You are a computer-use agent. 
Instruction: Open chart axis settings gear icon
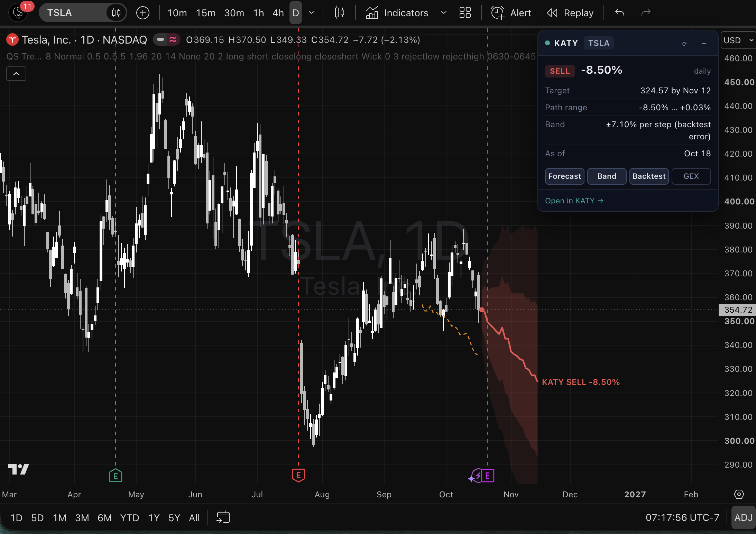point(739,494)
